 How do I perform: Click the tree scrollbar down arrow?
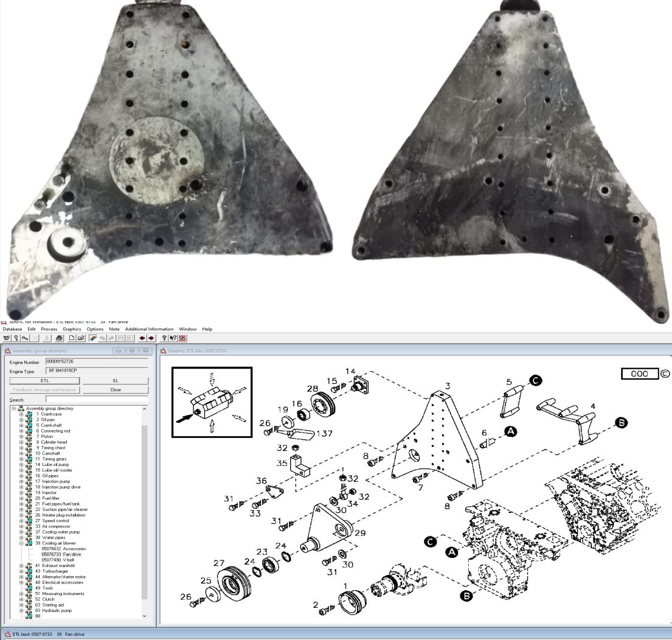(144, 616)
